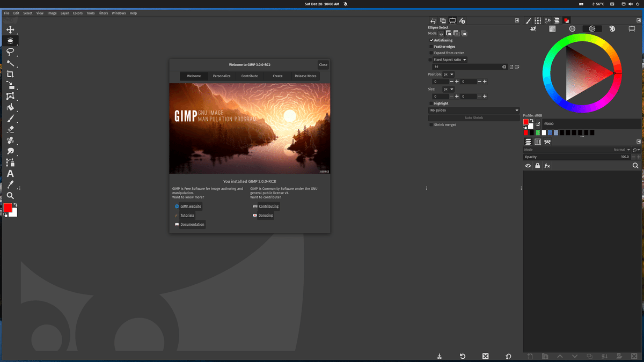Image resolution: width=644 pixels, height=362 pixels.
Task: Open the Layers dock tab
Action: click(x=528, y=142)
